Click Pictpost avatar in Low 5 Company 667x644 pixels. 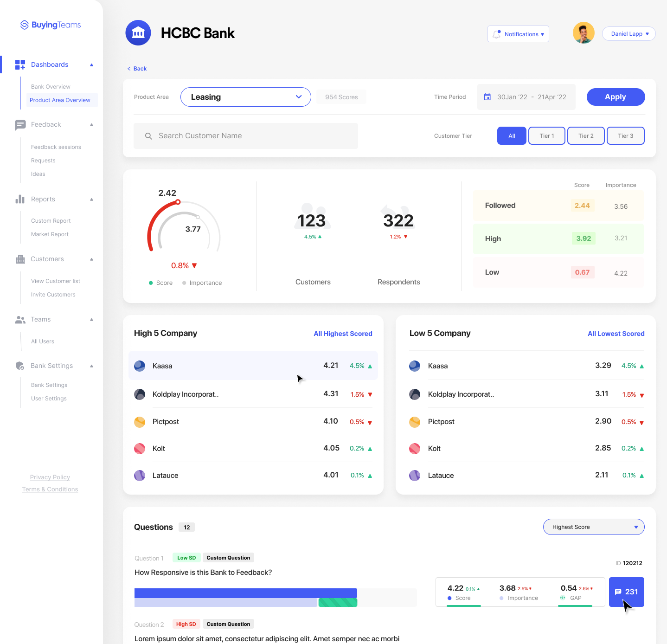(x=415, y=422)
